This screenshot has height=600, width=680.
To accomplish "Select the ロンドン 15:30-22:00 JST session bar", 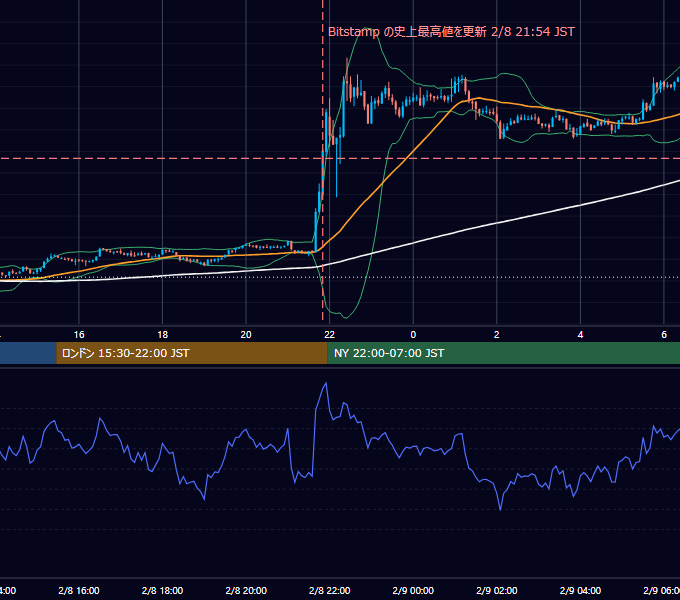I will (x=192, y=353).
